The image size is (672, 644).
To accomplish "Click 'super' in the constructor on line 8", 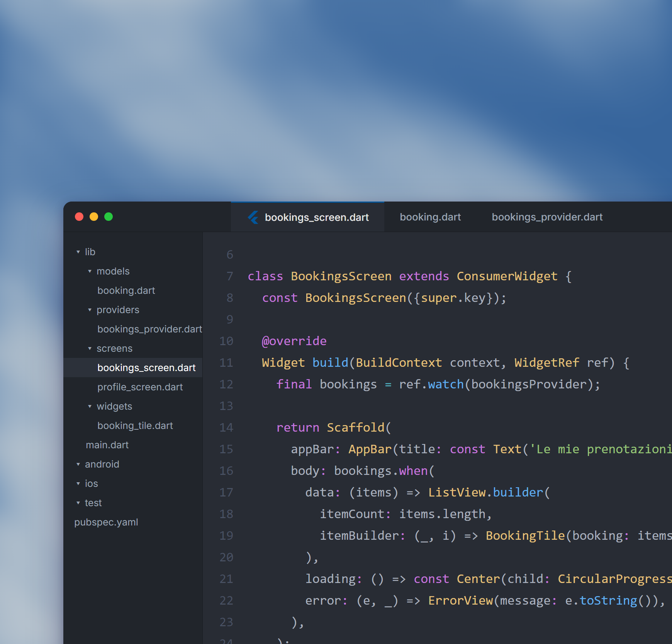I will pyautogui.click(x=439, y=298).
